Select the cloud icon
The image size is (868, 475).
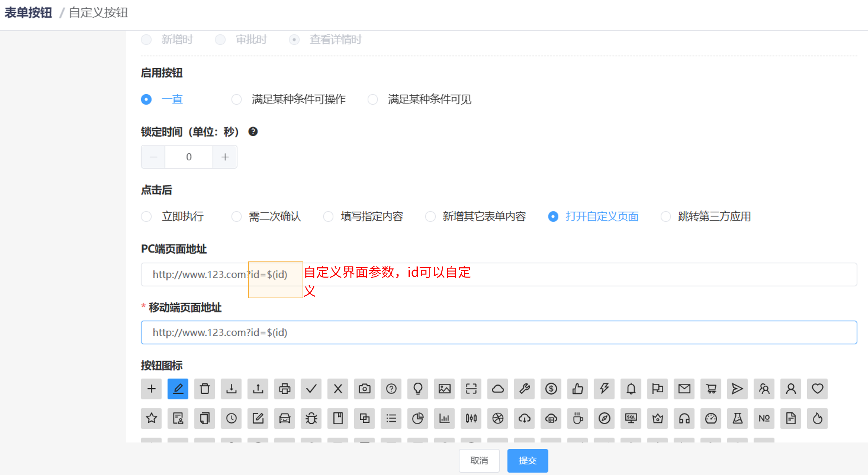pos(497,389)
